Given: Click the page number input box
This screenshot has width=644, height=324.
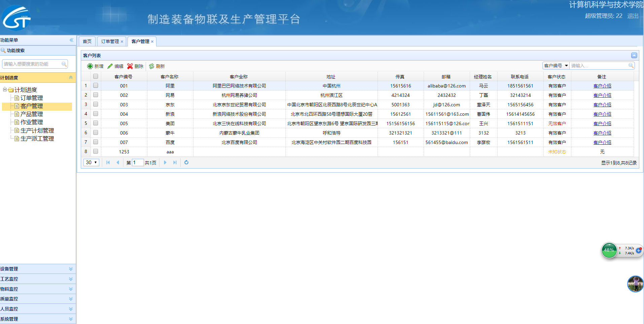Looking at the screenshot, I should point(138,163).
